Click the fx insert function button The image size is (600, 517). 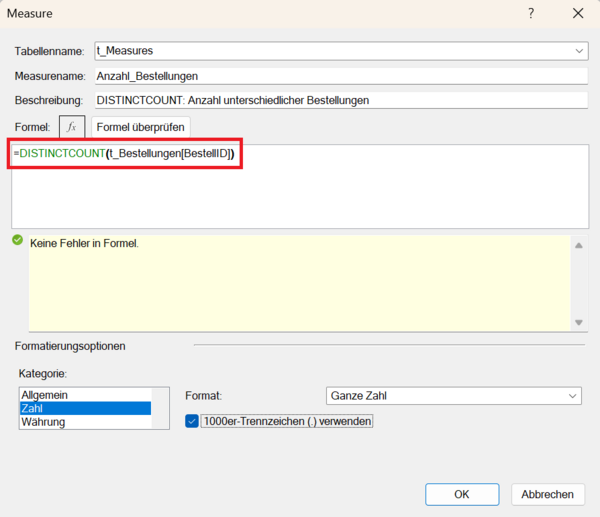(72, 127)
